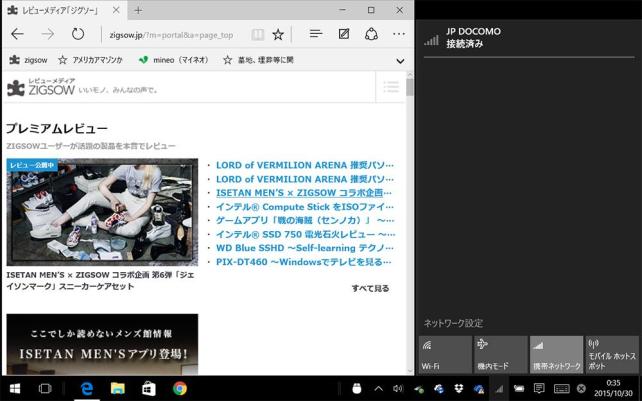The height and width of the screenshot is (401, 642).
Task: Refresh the current page
Action: click(x=78, y=34)
